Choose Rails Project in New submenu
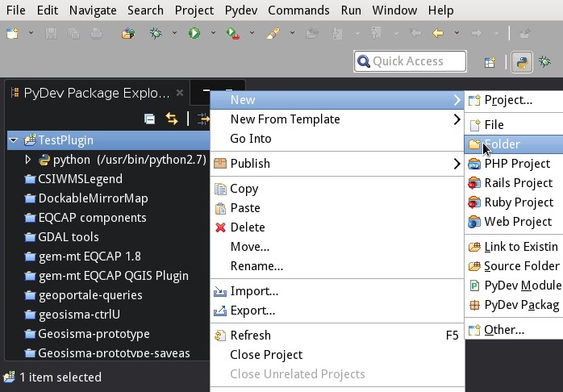 coord(514,183)
